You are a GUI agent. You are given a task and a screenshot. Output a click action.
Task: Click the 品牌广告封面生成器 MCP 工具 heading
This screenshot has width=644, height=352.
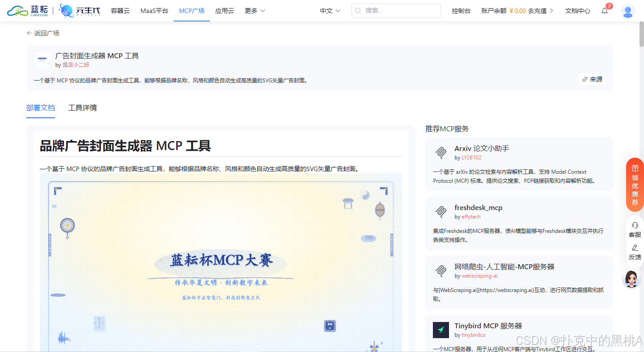[x=125, y=146]
